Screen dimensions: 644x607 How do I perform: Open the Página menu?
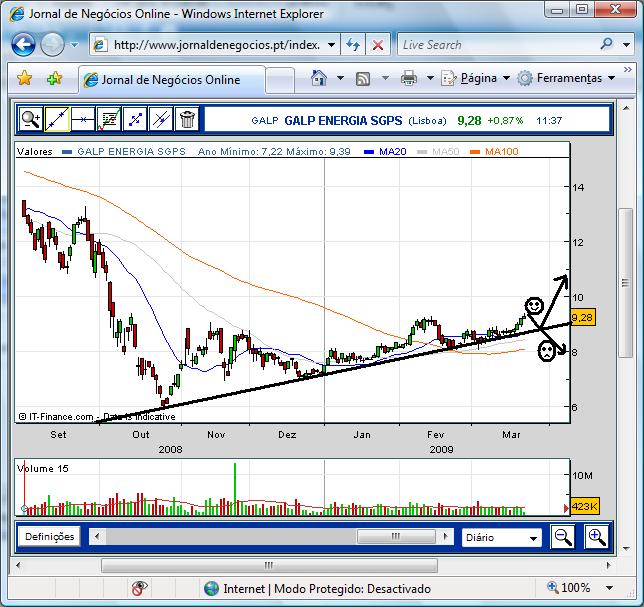click(x=476, y=78)
